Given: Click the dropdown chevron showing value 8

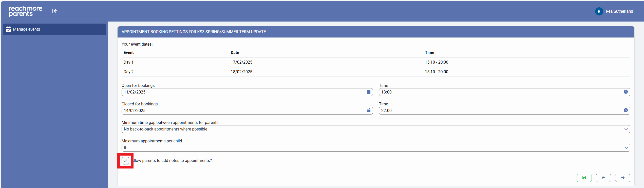Looking at the screenshot, I should point(626,148).
